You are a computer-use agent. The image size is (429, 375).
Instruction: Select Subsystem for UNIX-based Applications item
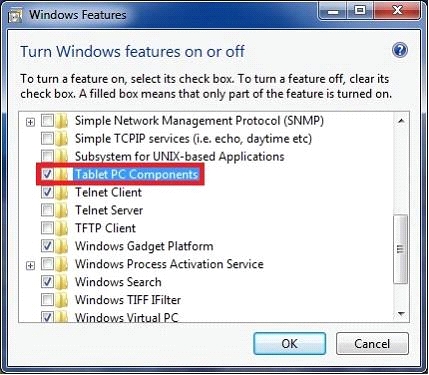click(x=179, y=157)
